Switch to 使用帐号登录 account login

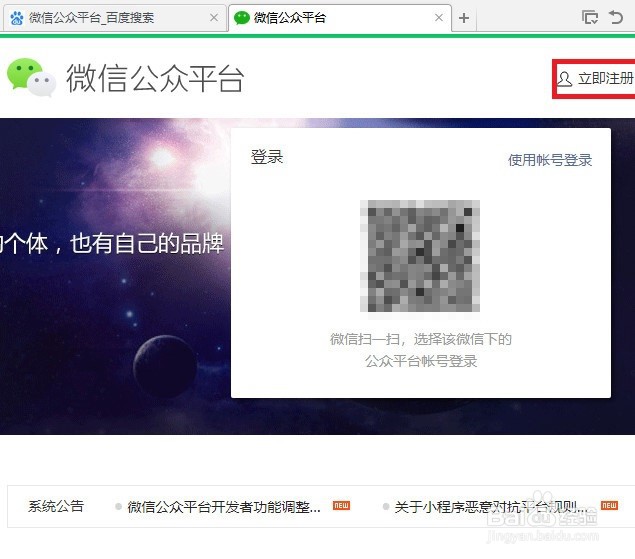coord(550,160)
